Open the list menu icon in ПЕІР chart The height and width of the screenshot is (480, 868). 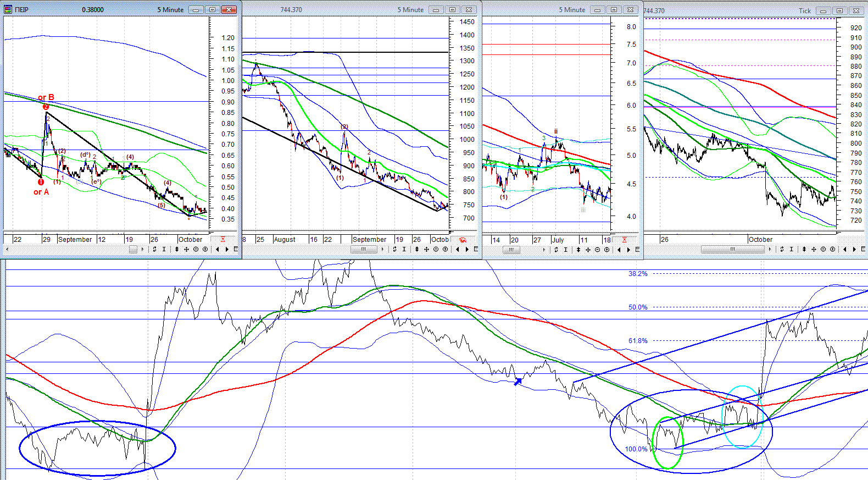coord(236,249)
